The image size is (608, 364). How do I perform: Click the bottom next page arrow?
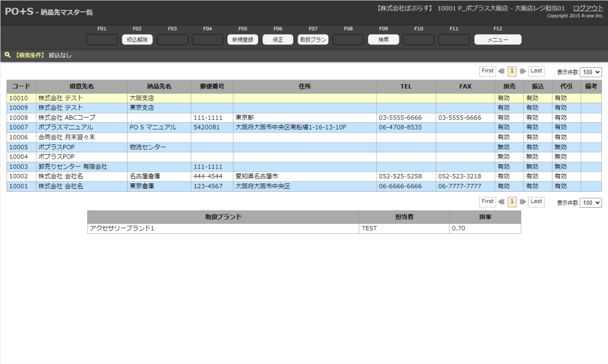pyautogui.click(x=523, y=202)
